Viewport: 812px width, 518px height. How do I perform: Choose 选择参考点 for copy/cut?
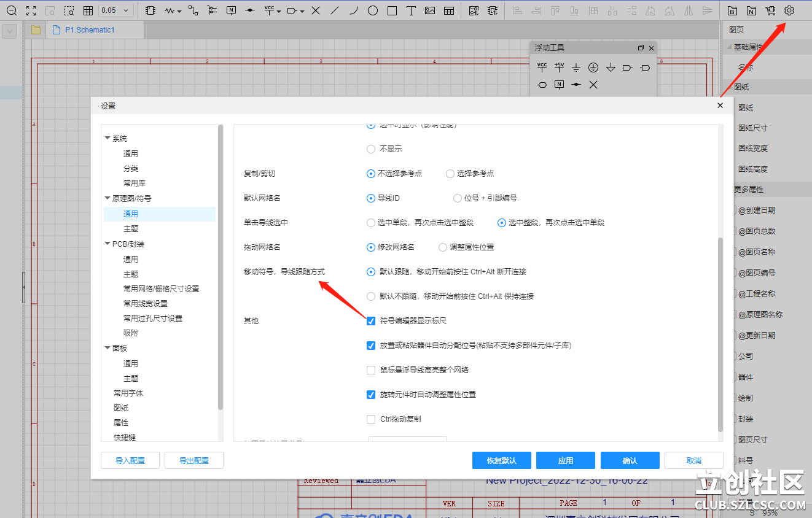pyautogui.click(x=450, y=174)
